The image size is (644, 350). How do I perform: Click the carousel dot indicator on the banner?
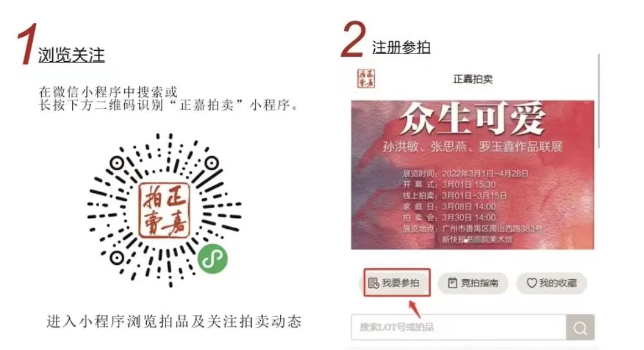pyautogui.click(x=466, y=240)
